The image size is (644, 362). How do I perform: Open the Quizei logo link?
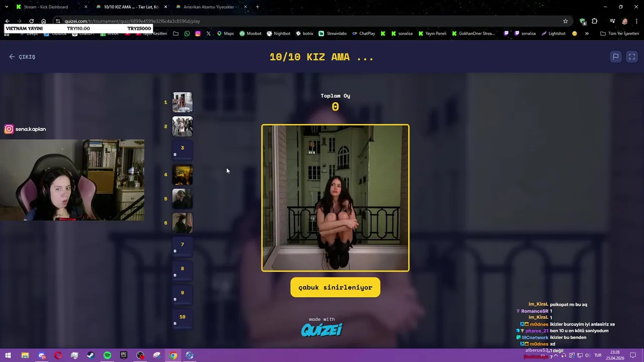pyautogui.click(x=322, y=330)
